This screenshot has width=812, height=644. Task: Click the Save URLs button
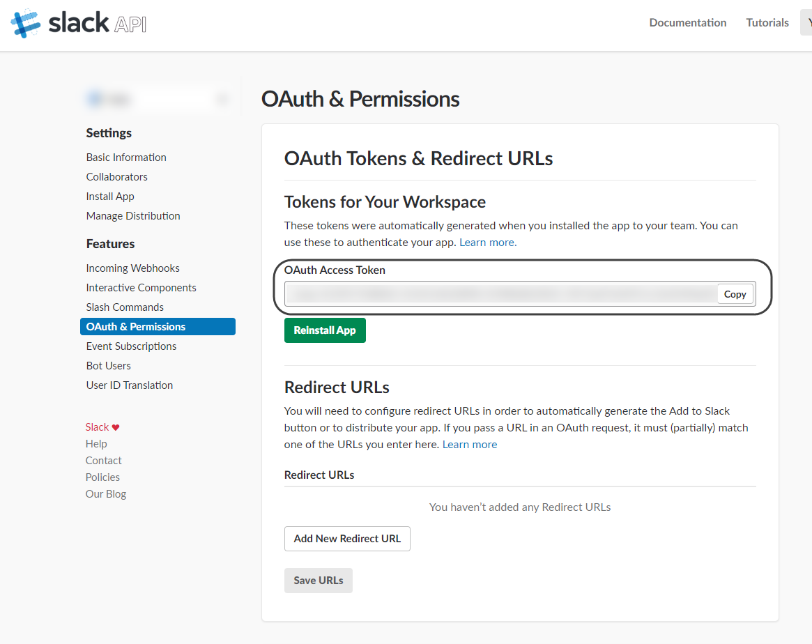pyautogui.click(x=319, y=581)
